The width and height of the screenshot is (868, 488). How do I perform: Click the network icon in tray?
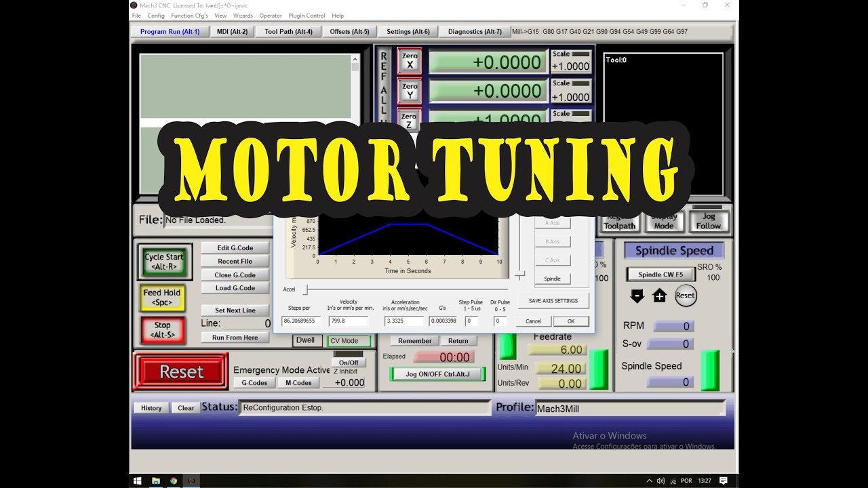coord(672,481)
